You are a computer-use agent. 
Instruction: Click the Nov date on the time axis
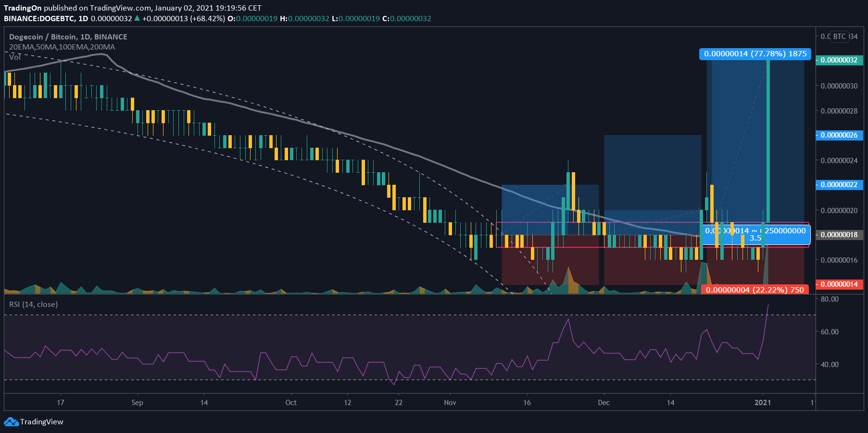pos(450,403)
